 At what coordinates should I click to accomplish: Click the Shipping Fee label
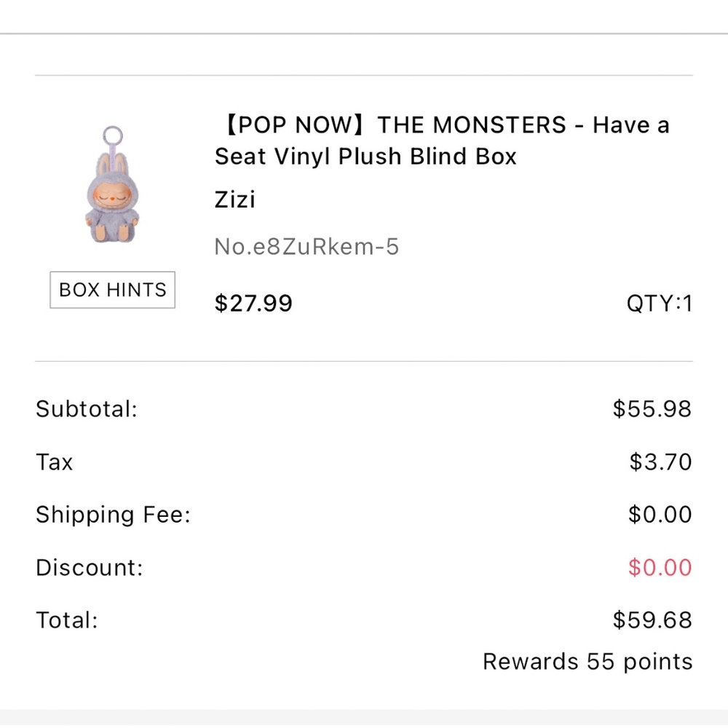(112, 515)
